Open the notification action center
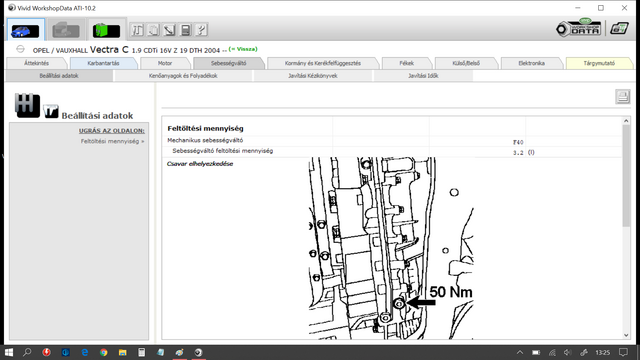640x360 pixels. tap(623, 352)
